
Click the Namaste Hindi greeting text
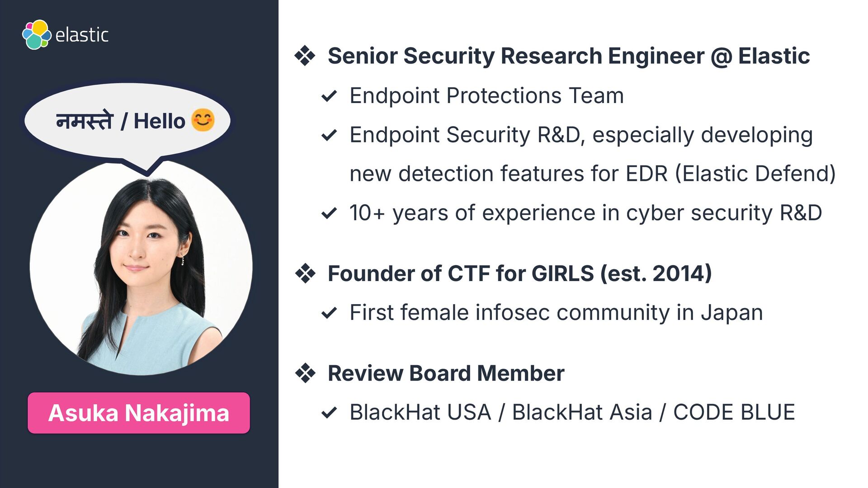(x=84, y=121)
